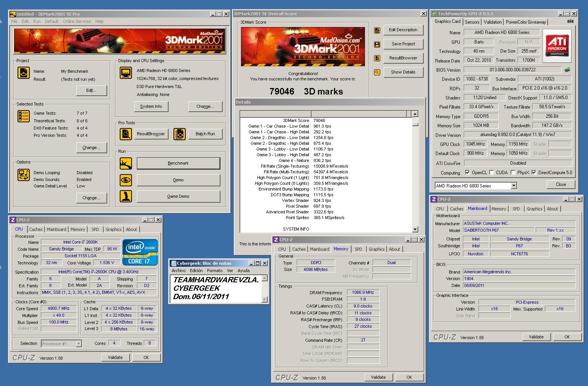Click the Show Details magnifier icon
This screenshot has height=386, width=588.
377,72
